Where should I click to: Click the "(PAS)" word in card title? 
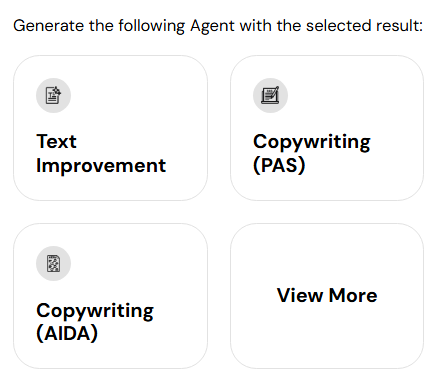279,165
